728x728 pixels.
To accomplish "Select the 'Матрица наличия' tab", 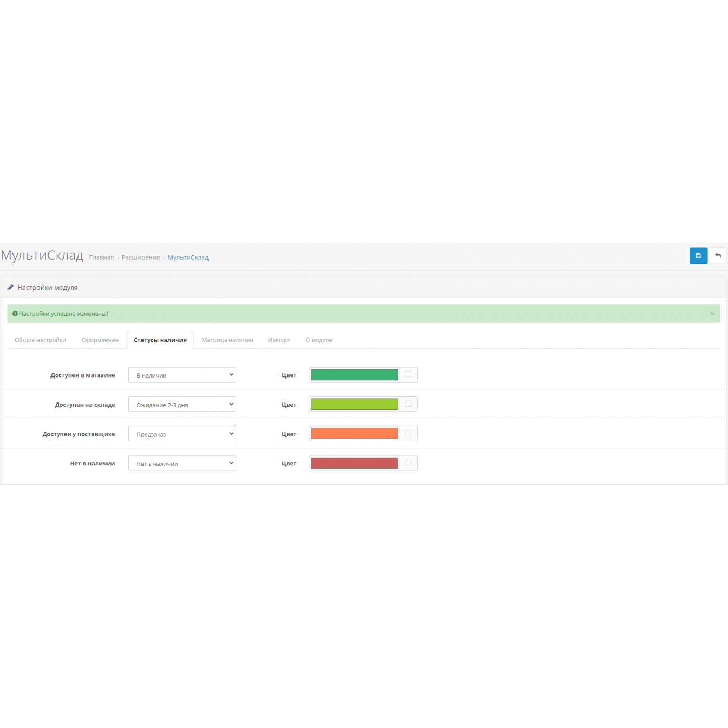I will tap(227, 340).
